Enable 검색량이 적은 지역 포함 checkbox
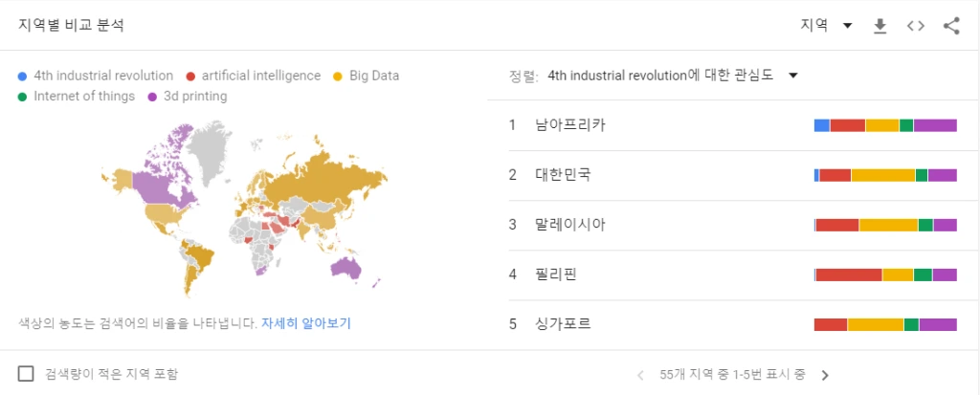This screenshot has width=980, height=395. point(27,374)
